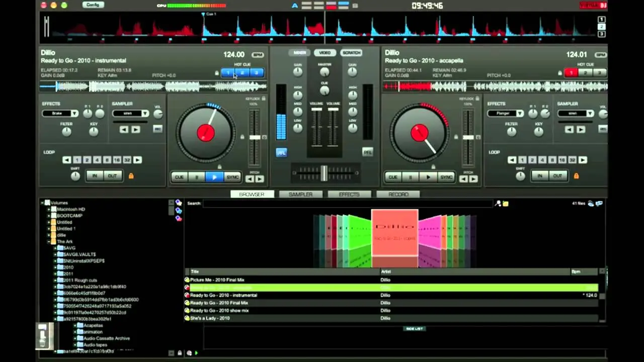Click the right deck play button
644x362 pixels.
click(428, 177)
